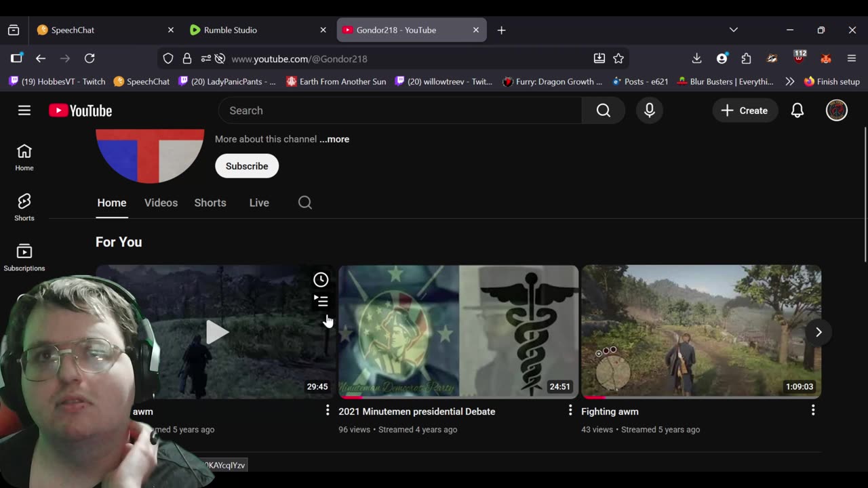Go back to the previous page
The image size is (868, 488).
[41, 59]
